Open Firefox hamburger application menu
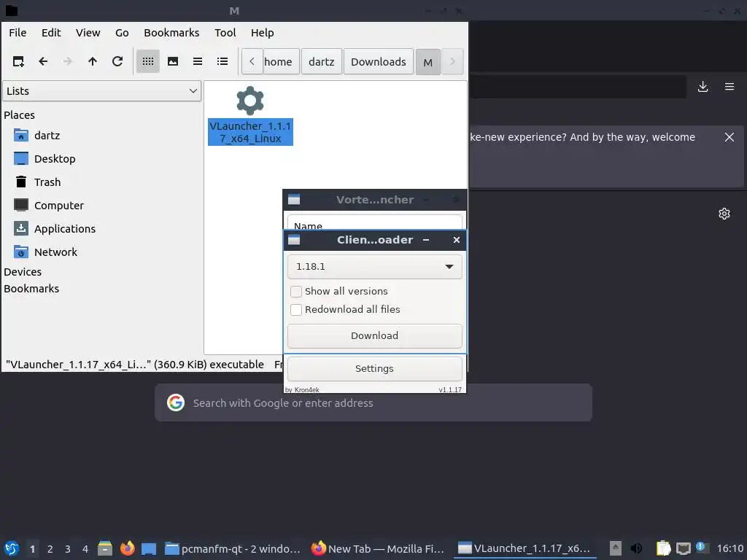 click(729, 87)
